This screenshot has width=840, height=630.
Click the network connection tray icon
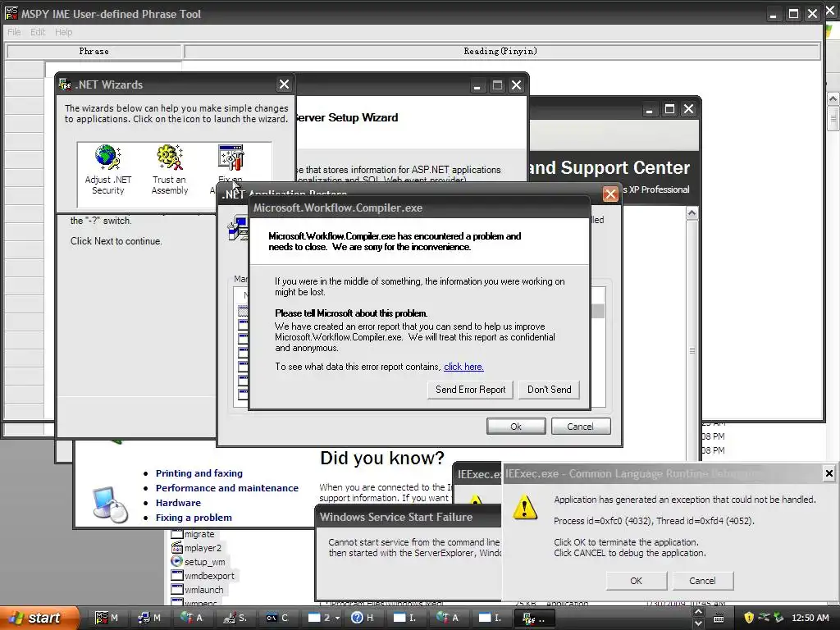[764, 618]
